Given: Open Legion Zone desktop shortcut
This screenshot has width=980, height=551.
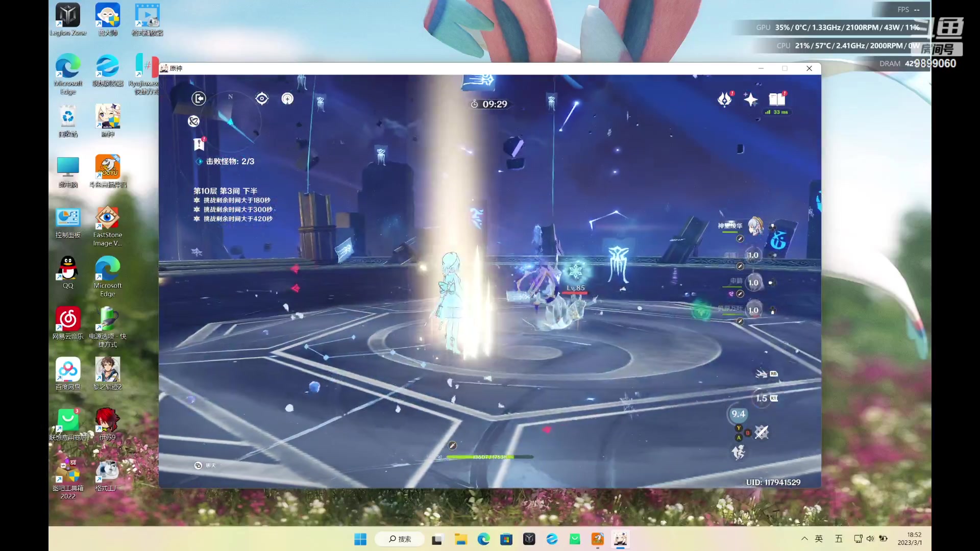Looking at the screenshot, I should (x=68, y=19).
